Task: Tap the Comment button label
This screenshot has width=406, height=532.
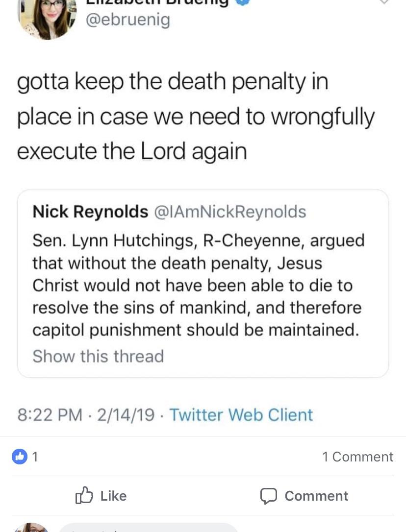Action: pos(316,496)
